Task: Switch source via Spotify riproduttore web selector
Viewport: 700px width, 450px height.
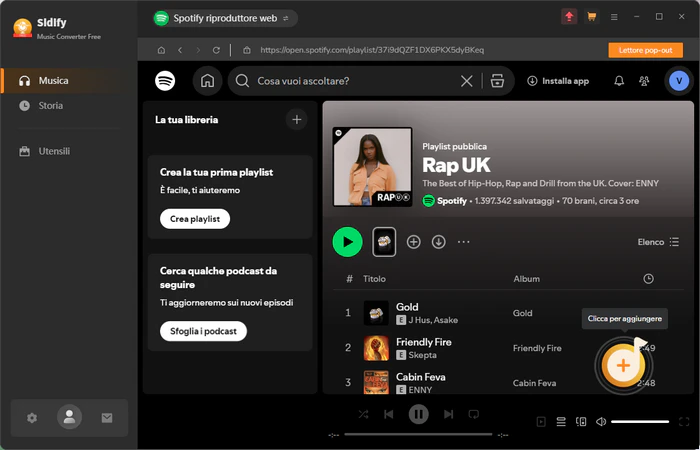Action: coord(225,18)
